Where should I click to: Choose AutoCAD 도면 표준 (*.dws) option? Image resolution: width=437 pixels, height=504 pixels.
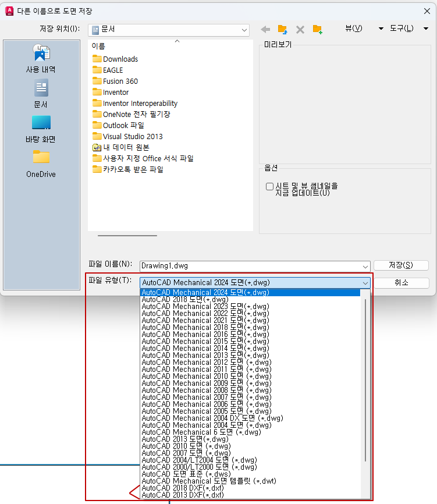coord(250,474)
